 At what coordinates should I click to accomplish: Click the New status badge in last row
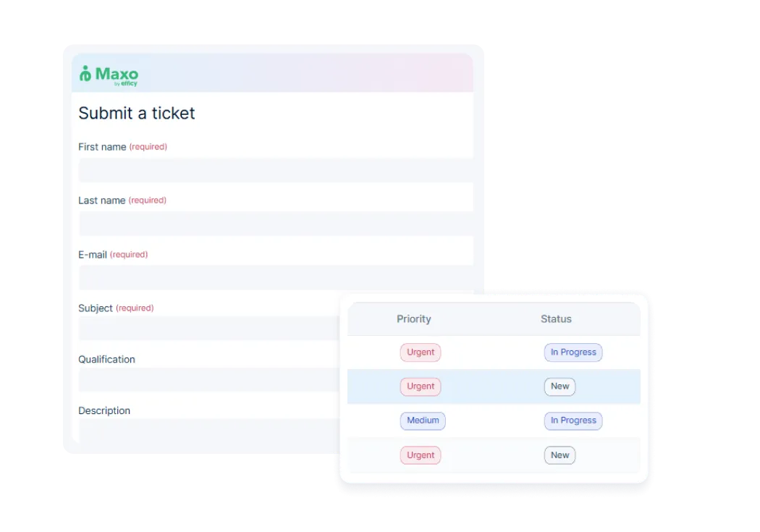tap(560, 455)
